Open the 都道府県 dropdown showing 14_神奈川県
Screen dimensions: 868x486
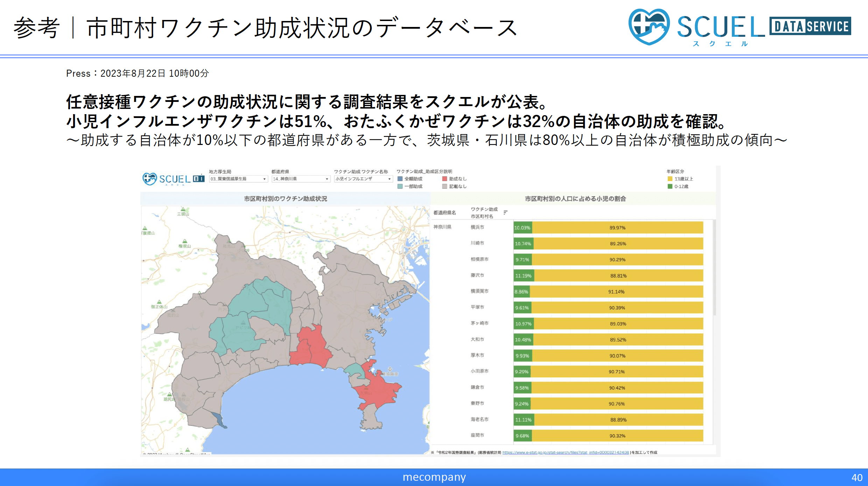pyautogui.click(x=300, y=179)
